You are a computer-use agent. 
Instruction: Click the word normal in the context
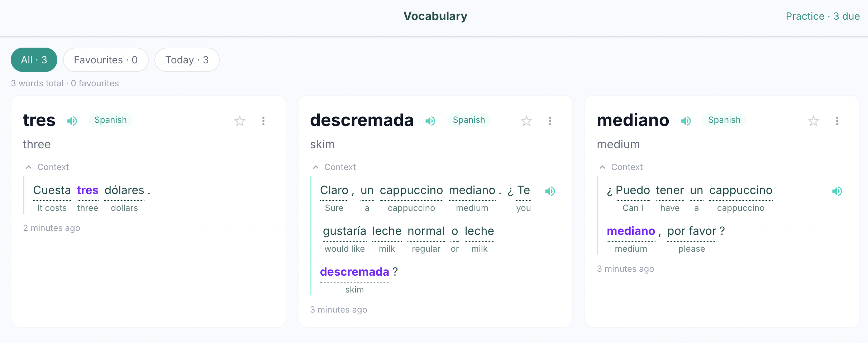[426, 231]
